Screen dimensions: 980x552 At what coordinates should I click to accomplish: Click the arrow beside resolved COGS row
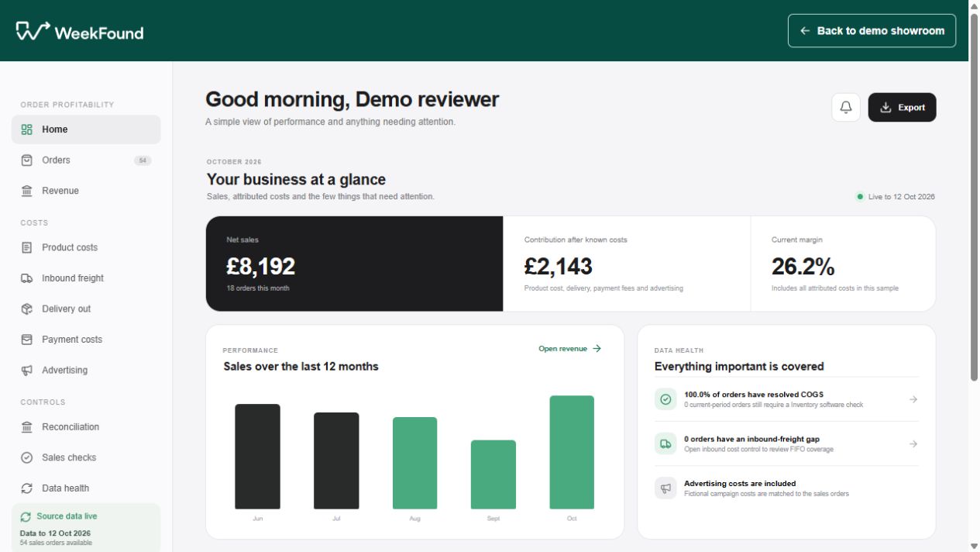click(x=913, y=399)
